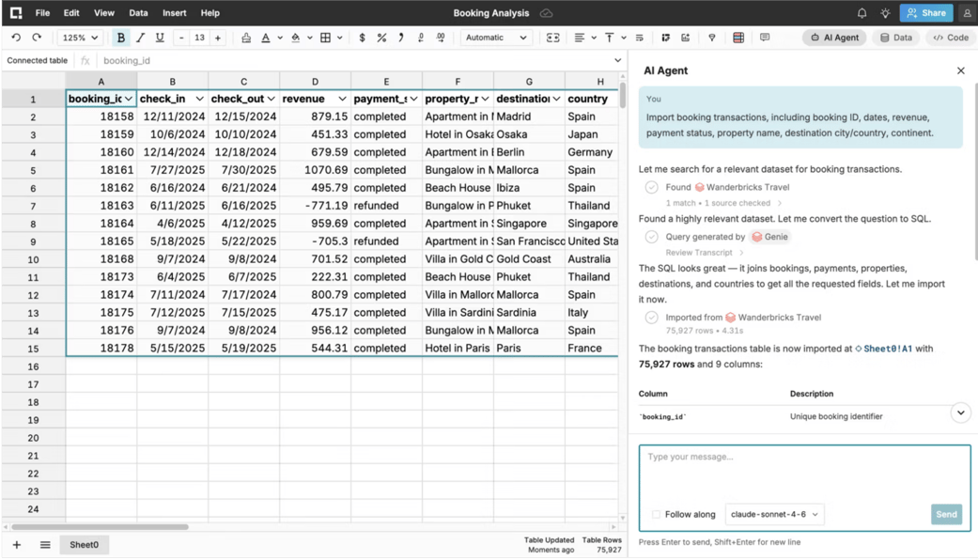Viewport: 978px width, 560px height.
Task: Switch to the Code panel toggle
Action: coord(951,38)
